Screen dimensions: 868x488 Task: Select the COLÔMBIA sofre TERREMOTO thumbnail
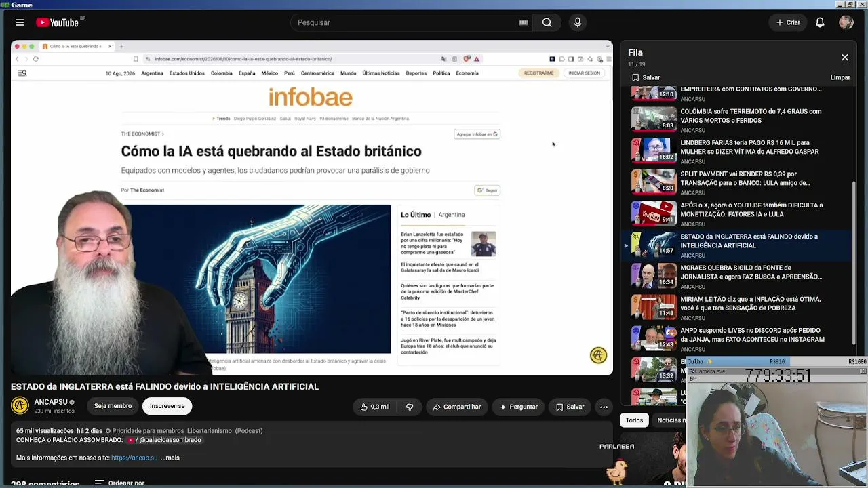click(x=654, y=119)
